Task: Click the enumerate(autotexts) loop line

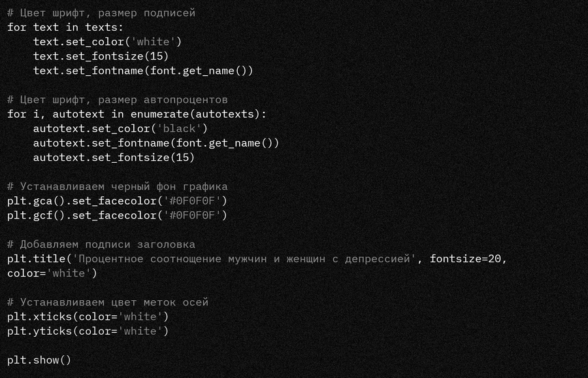Action: point(137,114)
